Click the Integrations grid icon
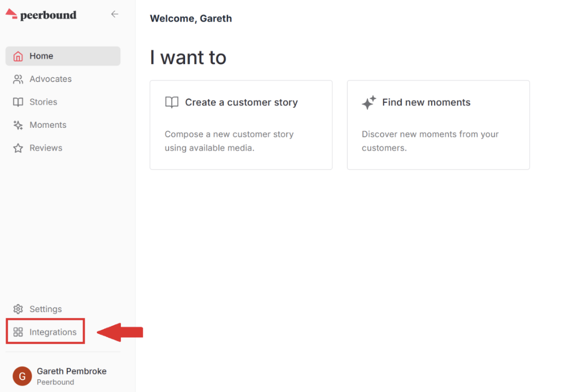 click(x=18, y=332)
